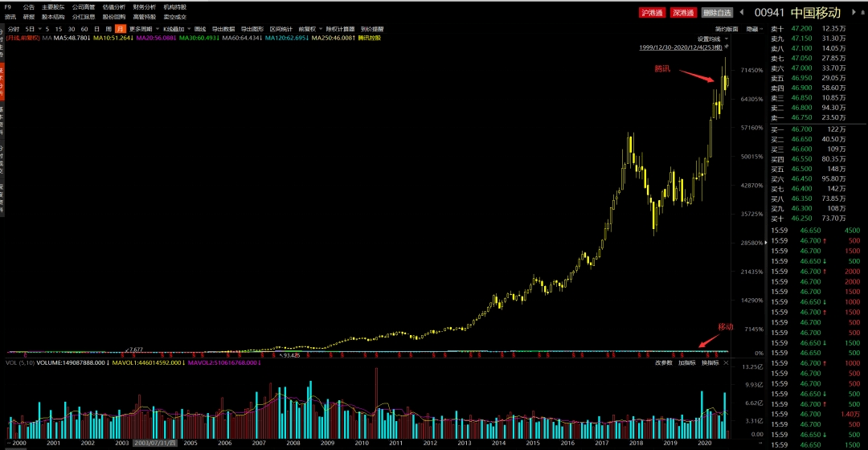Viewport: 868px width, 450px height.
Task: Open the 机构持股 institutional holdings tab
Action: [x=175, y=7]
